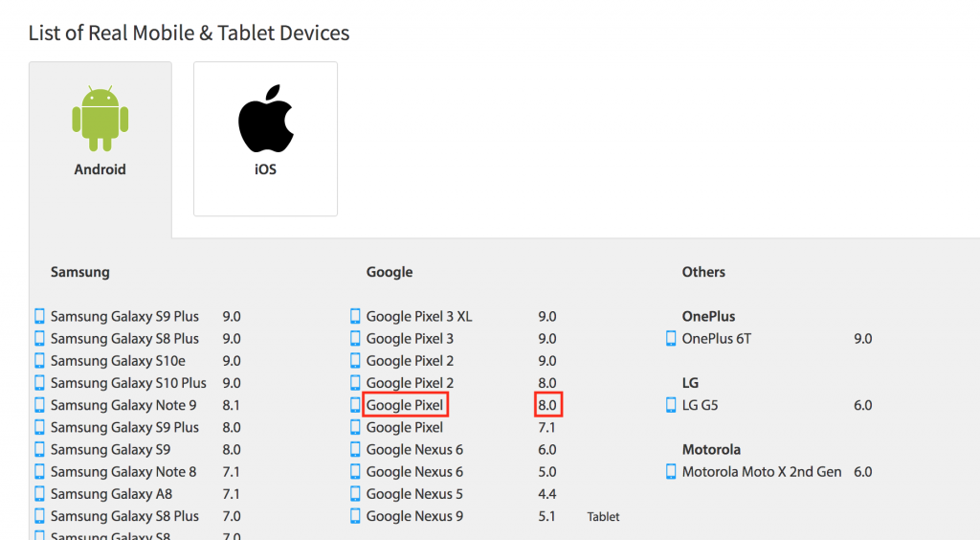Select Samsung Galaxy Note 8 device

pyautogui.click(x=123, y=472)
